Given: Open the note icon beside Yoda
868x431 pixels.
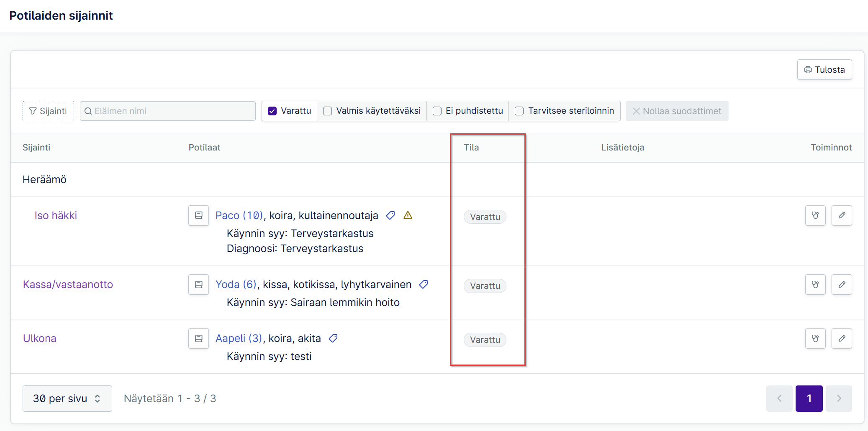Looking at the screenshot, I should click(198, 284).
